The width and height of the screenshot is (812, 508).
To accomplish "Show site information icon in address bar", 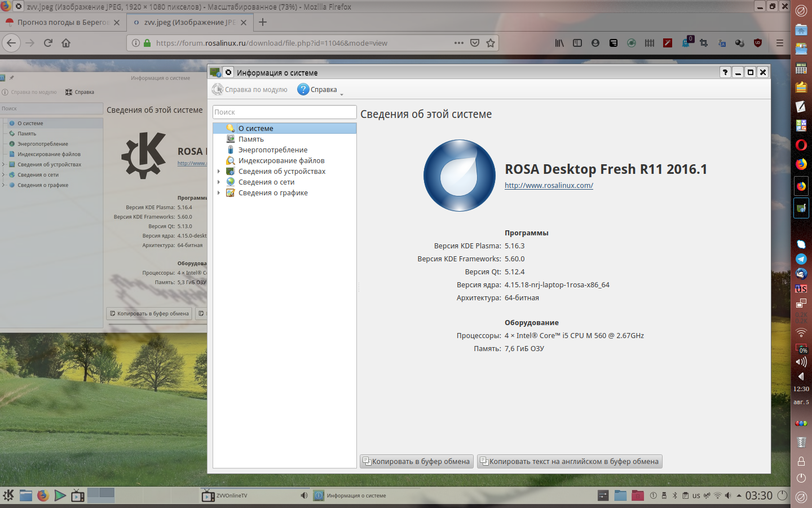I will [x=136, y=43].
